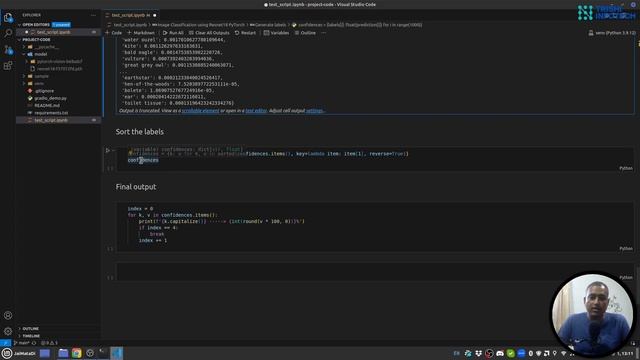Collapse the PROJECT-CODE folder section
Viewport: 640px width, 360px height.
click(x=20, y=40)
